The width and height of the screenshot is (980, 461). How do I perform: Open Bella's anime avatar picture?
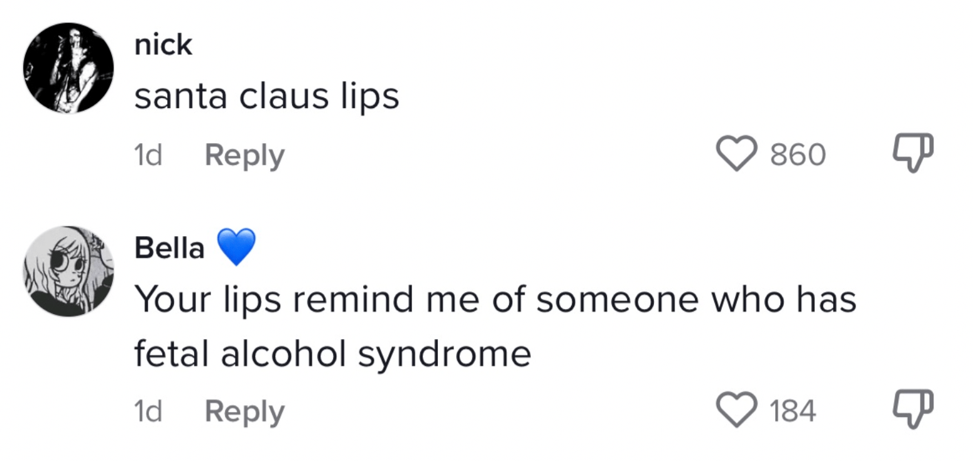coord(68,271)
